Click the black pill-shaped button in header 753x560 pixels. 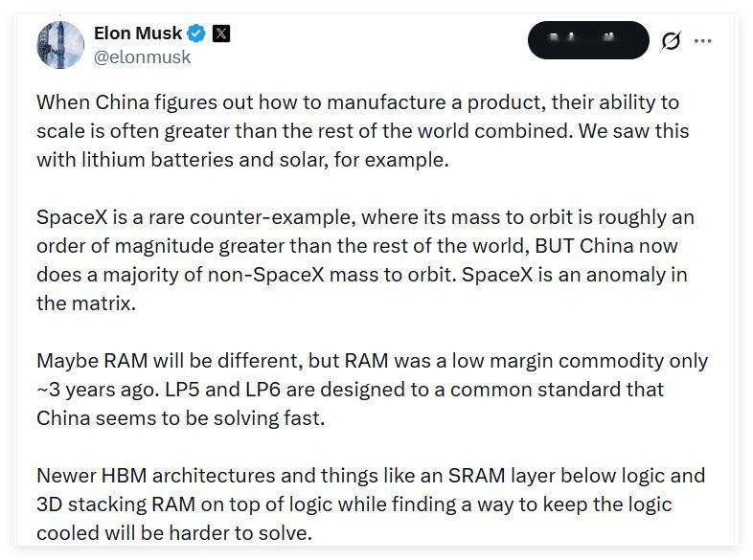point(588,40)
